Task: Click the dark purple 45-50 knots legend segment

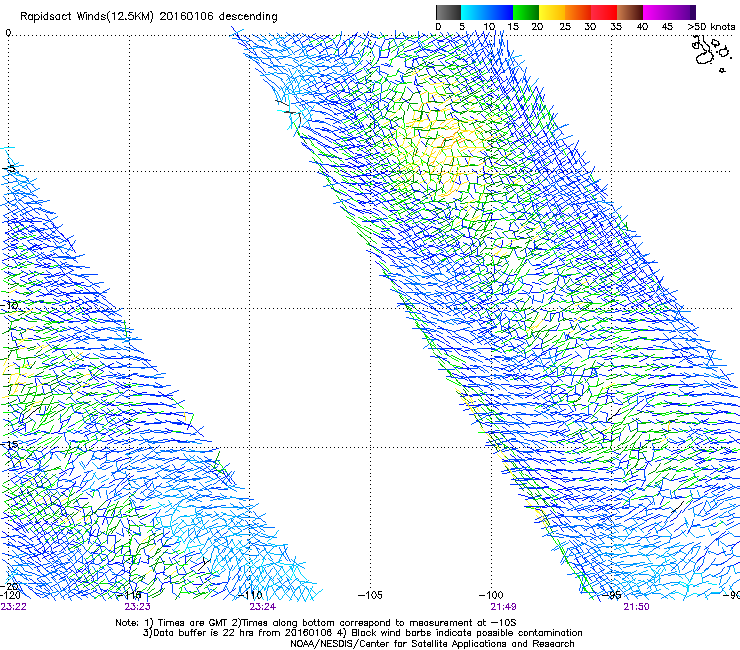Action: coord(682,12)
